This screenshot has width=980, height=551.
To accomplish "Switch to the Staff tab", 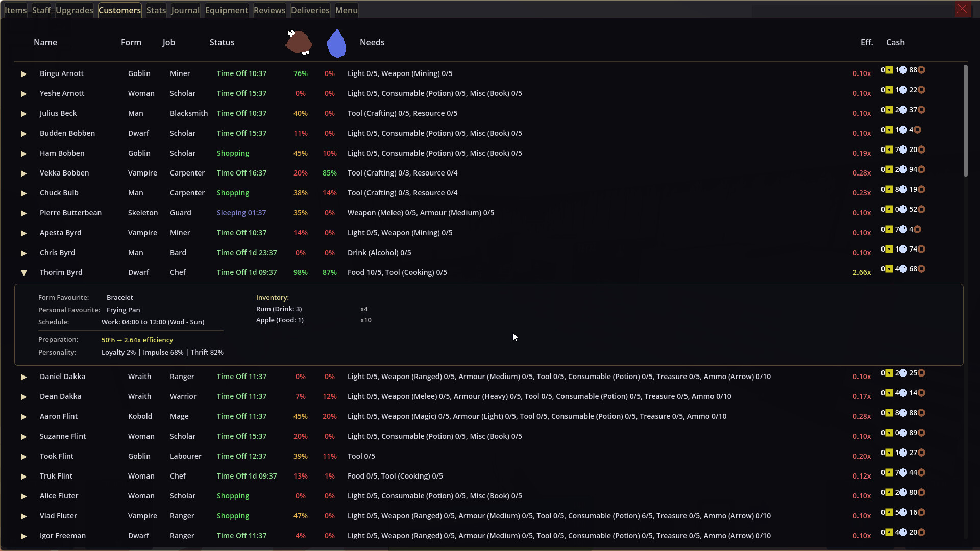I will coord(41,10).
